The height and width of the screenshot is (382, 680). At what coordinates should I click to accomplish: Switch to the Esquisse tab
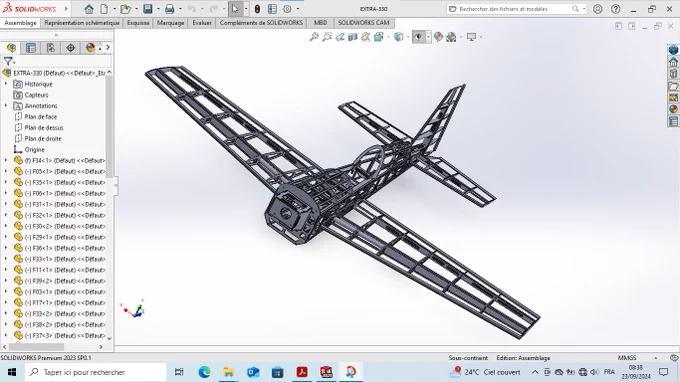pyautogui.click(x=138, y=23)
